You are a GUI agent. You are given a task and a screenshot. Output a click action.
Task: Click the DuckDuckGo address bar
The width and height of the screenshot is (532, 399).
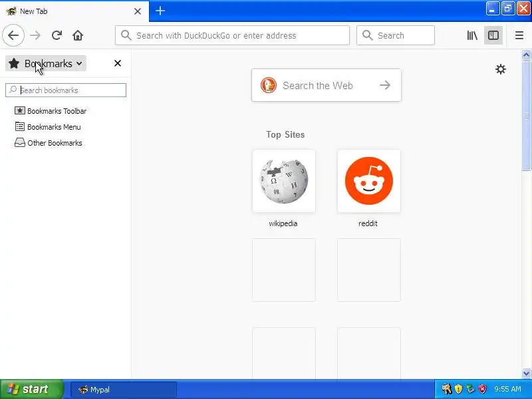pos(232,35)
